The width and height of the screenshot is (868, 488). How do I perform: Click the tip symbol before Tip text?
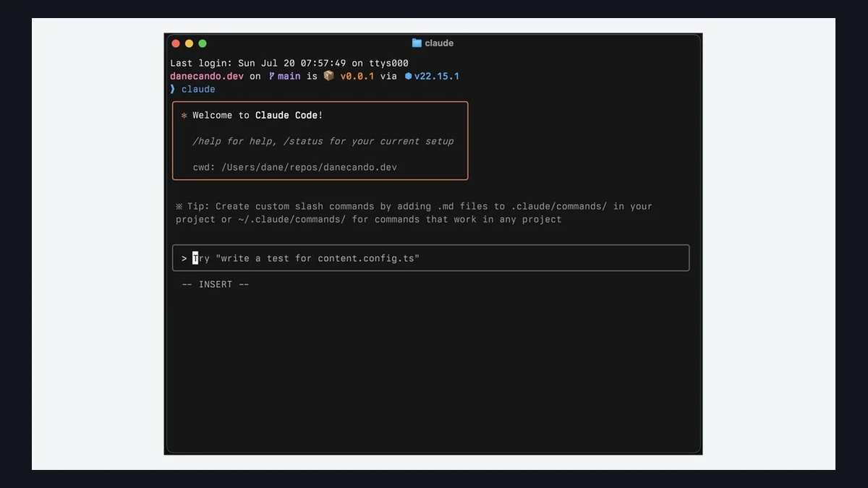point(179,207)
